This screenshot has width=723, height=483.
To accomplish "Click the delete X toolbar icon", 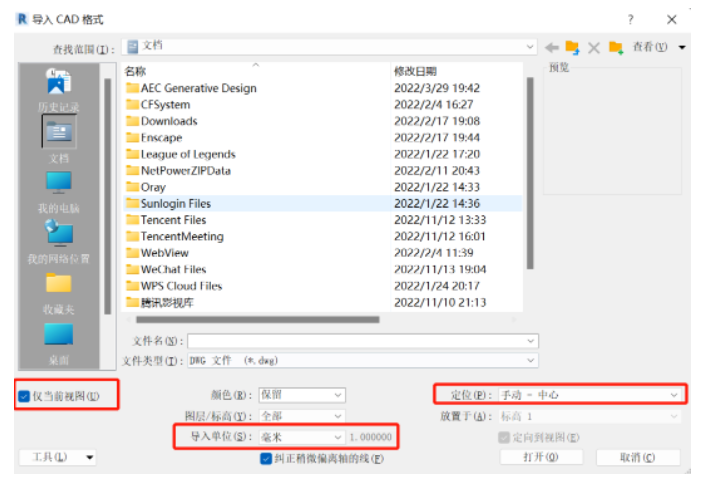I will tap(594, 47).
